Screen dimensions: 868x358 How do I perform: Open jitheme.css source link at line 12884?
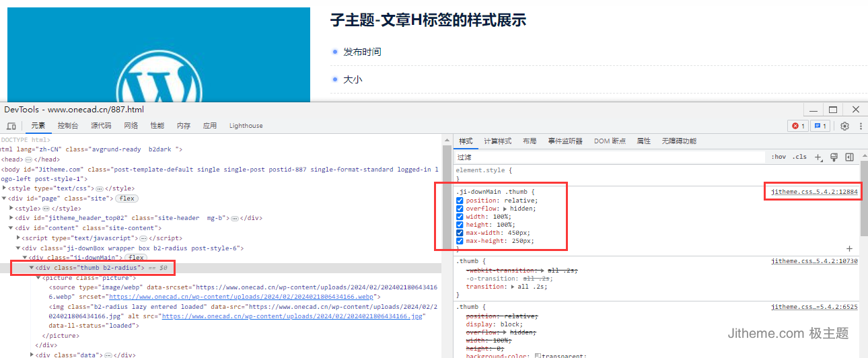814,192
